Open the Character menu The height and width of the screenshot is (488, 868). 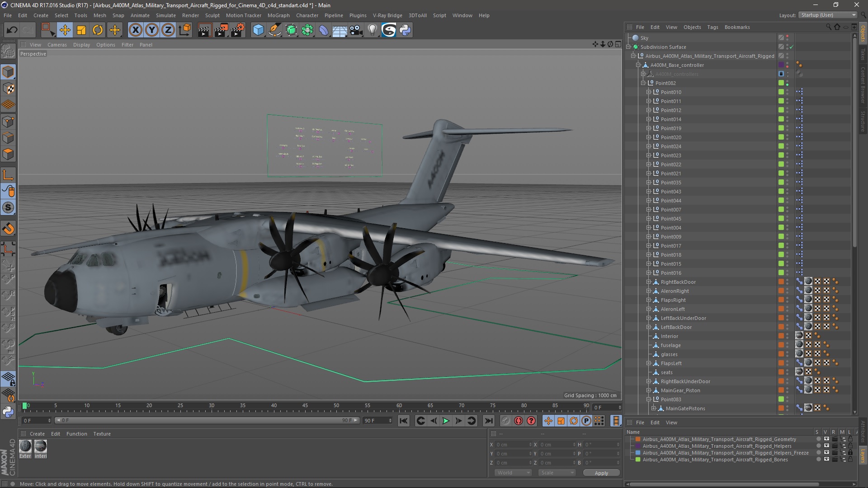point(307,15)
